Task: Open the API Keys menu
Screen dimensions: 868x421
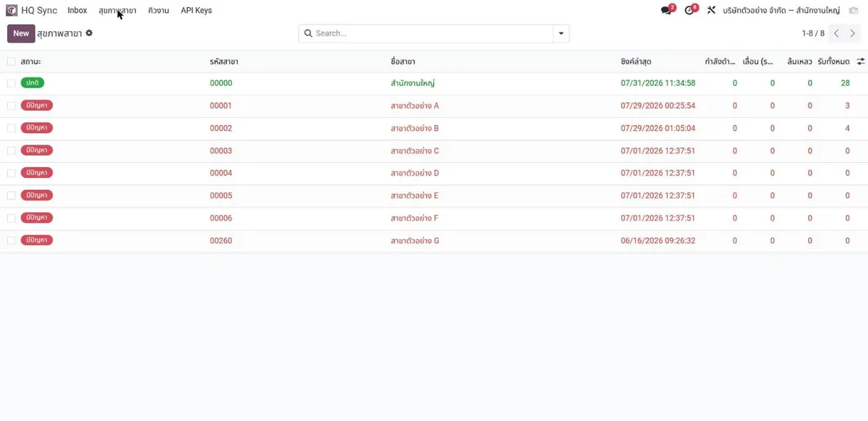Action: tap(196, 10)
